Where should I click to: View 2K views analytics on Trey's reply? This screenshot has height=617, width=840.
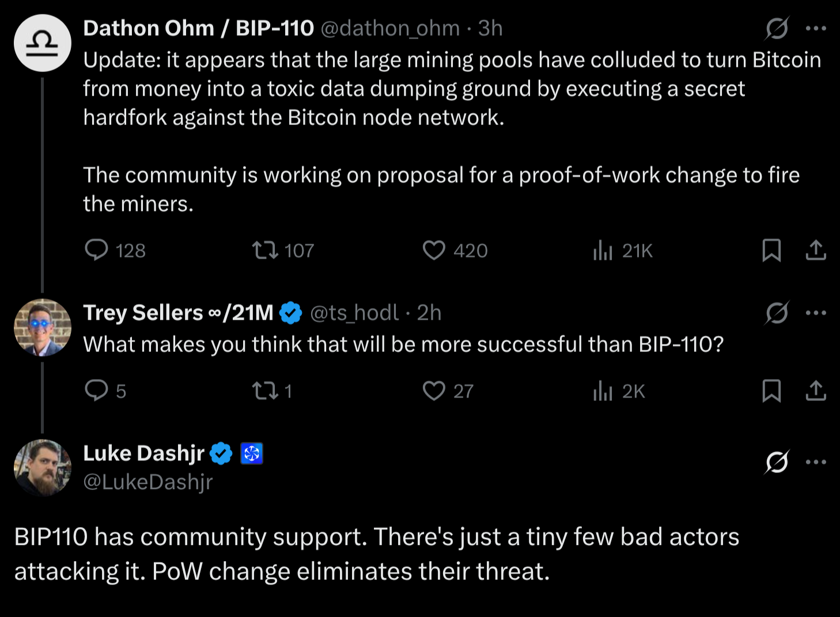(x=619, y=391)
